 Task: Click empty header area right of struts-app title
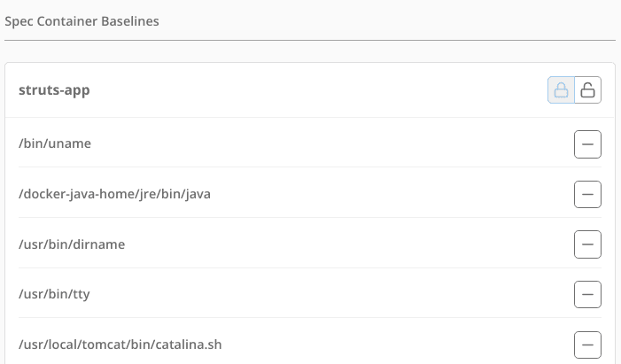click(x=317, y=90)
